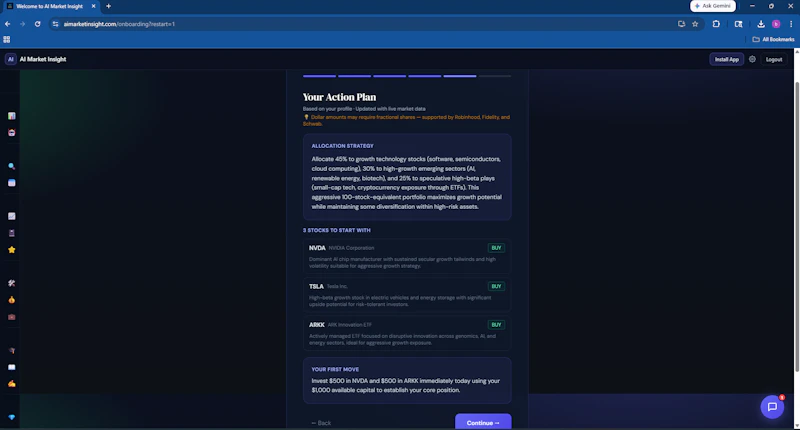Open the briefcase portfolio sidebar icon
The width and height of the screenshot is (800, 430).
12,317
